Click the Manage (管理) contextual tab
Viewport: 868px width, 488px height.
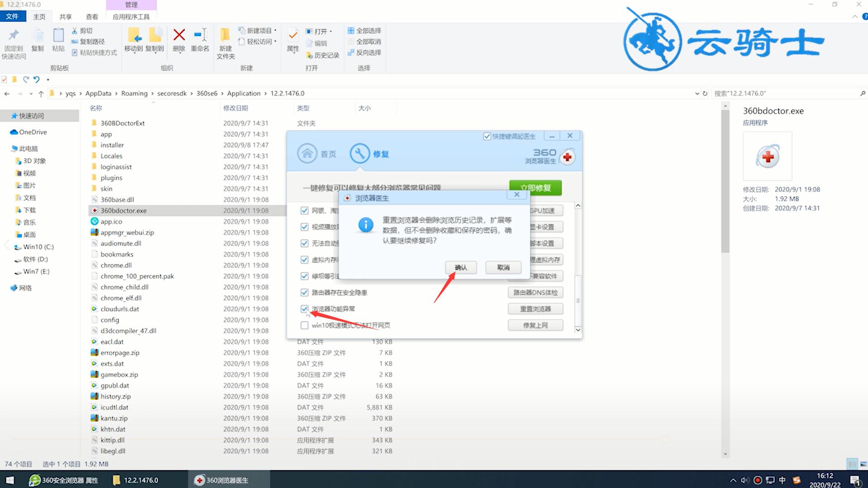coord(131,5)
